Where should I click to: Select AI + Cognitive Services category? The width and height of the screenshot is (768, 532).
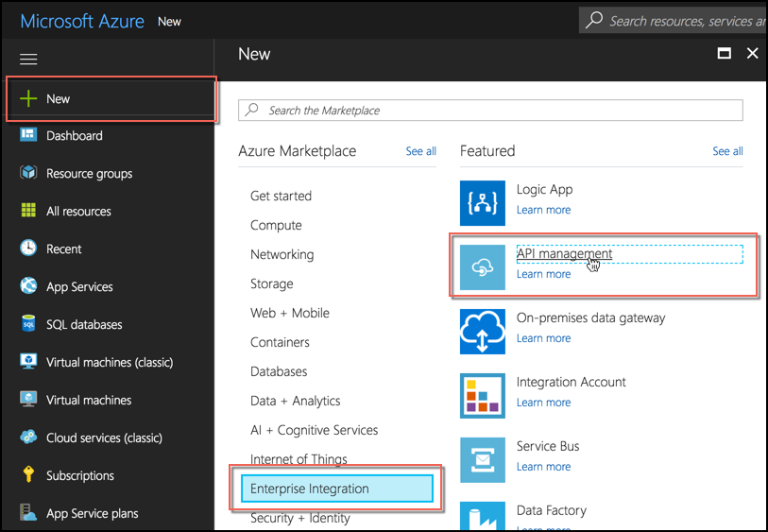point(314,430)
